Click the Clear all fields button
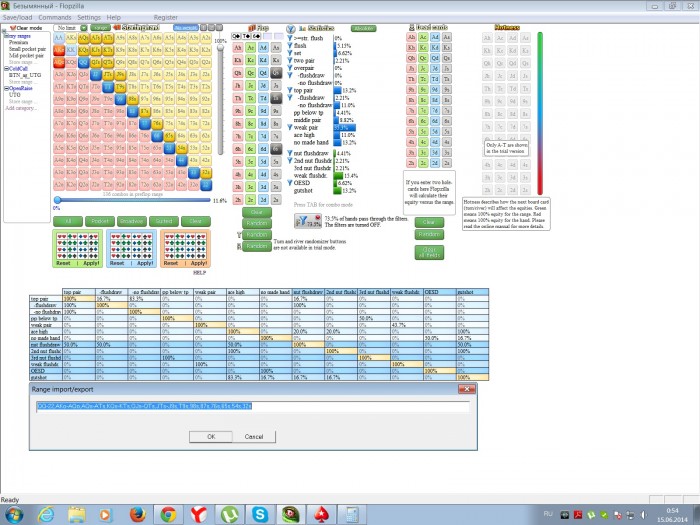The image size is (700, 525). coord(429,252)
